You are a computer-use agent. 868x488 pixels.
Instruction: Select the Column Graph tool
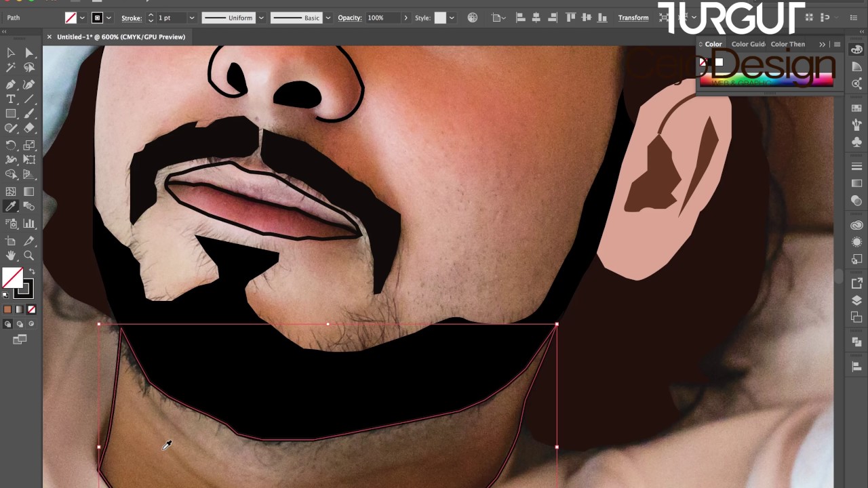(29, 224)
